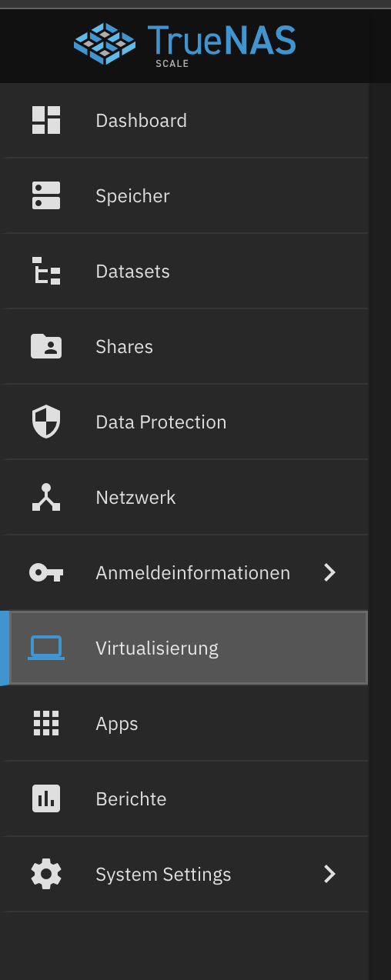Screen dimensions: 391x980
Task: Click the Dashboard grid icon
Action: [46, 121]
